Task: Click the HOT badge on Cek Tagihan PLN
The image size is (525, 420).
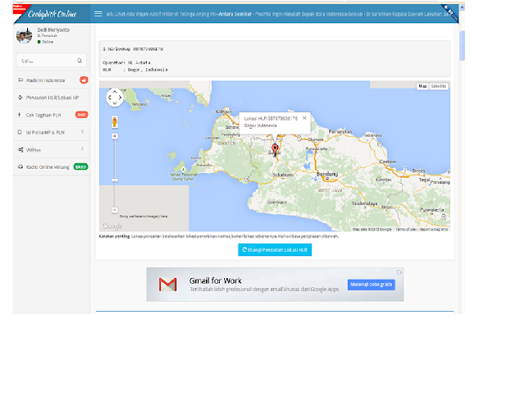Action: coord(82,115)
